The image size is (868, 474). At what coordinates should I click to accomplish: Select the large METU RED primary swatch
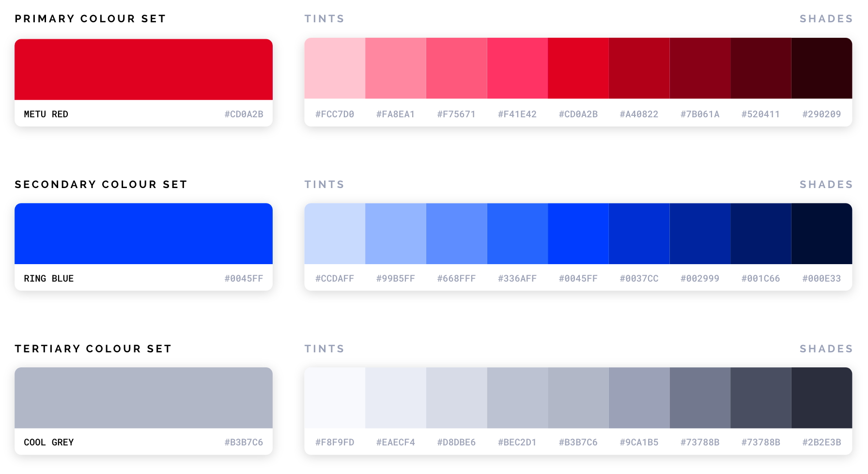click(143, 69)
